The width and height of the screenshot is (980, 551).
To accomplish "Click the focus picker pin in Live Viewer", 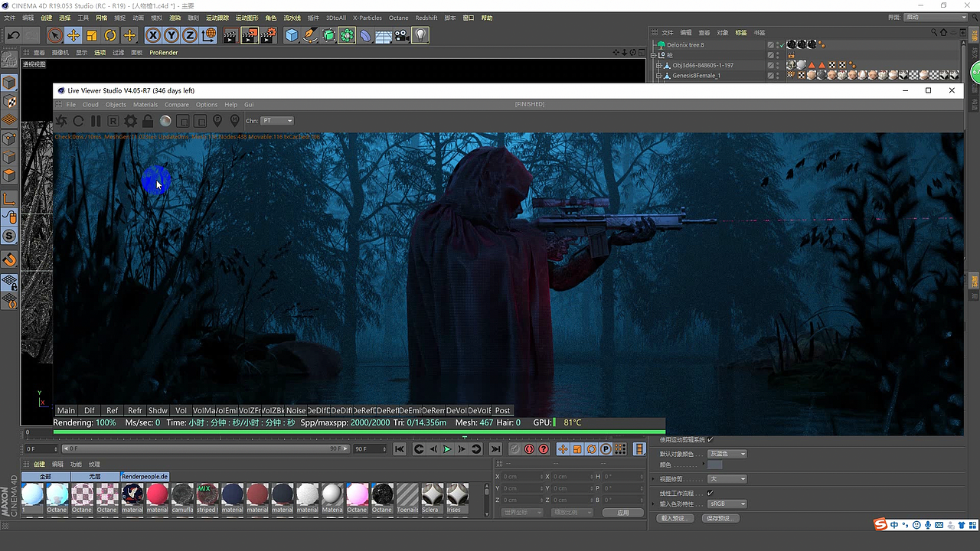I will pyautogui.click(x=217, y=121).
